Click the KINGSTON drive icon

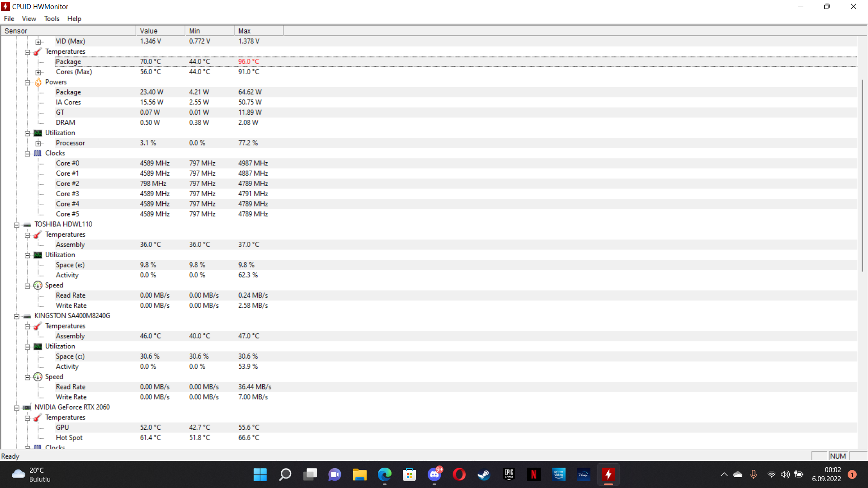point(27,316)
